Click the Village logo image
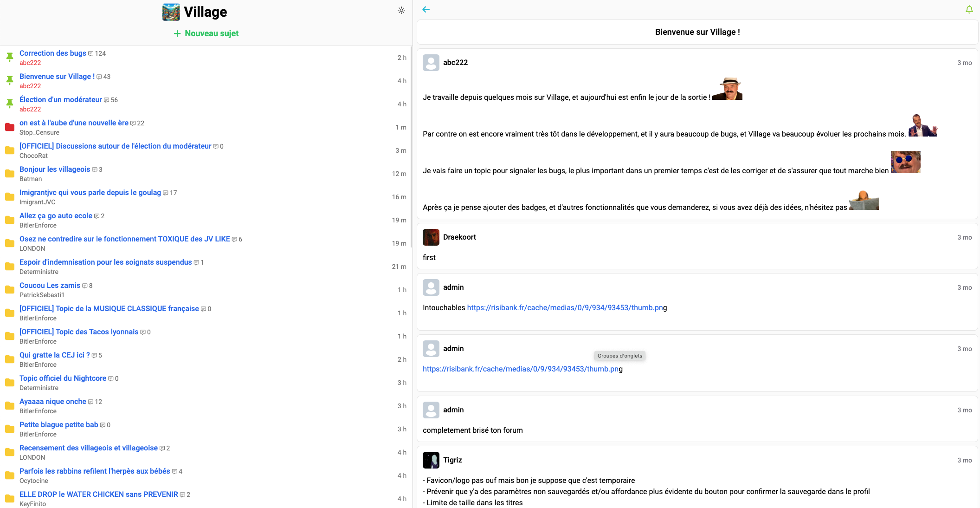 pyautogui.click(x=171, y=12)
